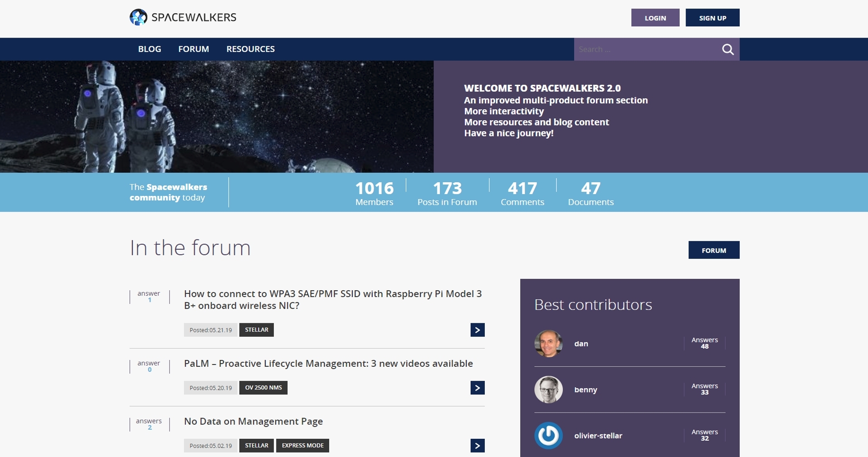Open the PaLM post arrow button
Screen dimensions: 868x457
click(x=477, y=388)
